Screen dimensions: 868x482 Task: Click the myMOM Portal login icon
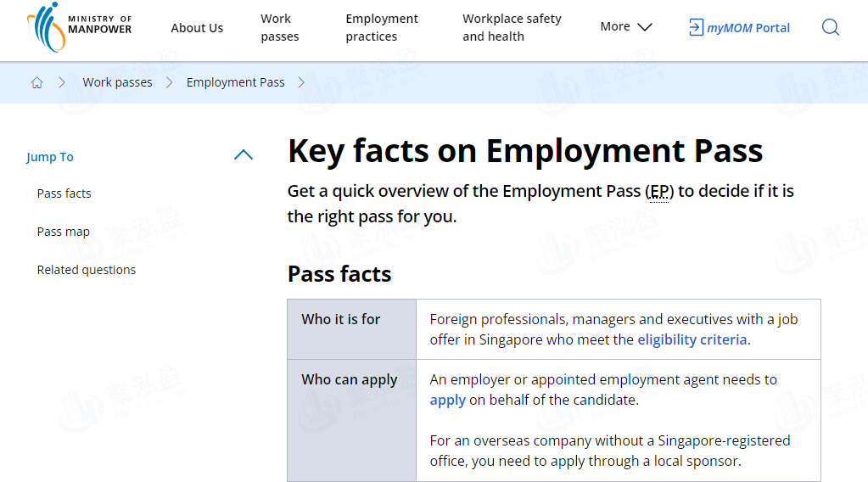697,27
